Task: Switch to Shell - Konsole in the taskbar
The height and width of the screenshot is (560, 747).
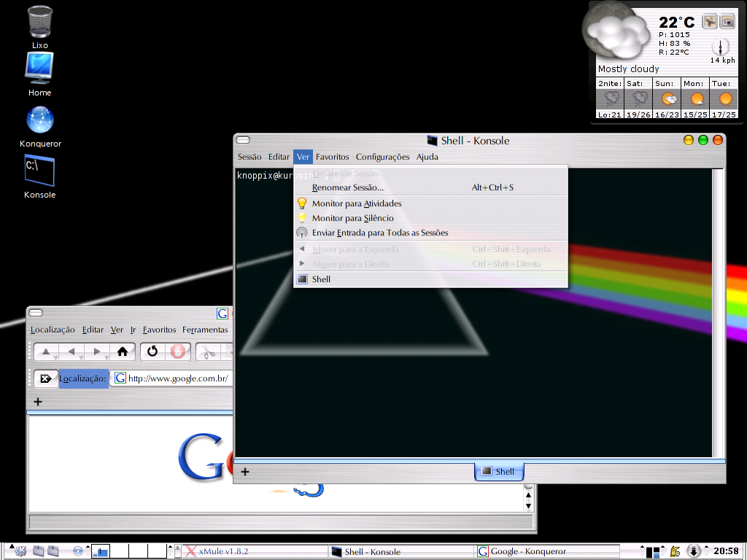Action: (402, 551)
